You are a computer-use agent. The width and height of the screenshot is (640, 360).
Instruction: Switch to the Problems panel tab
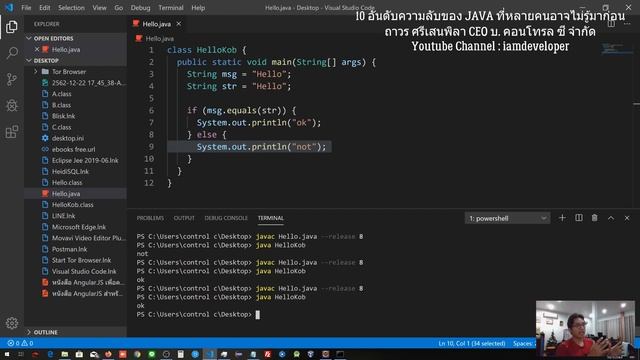click(x=150, y=218)
